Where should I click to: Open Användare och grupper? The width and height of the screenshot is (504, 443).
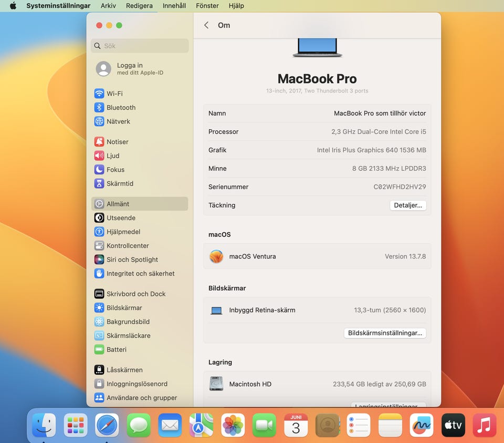tap(140, 398)
